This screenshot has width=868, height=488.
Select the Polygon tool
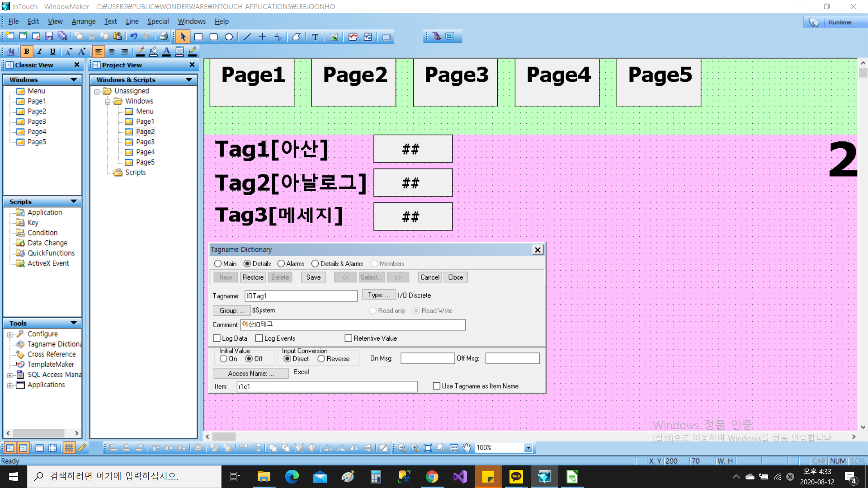tap(297, 37)
